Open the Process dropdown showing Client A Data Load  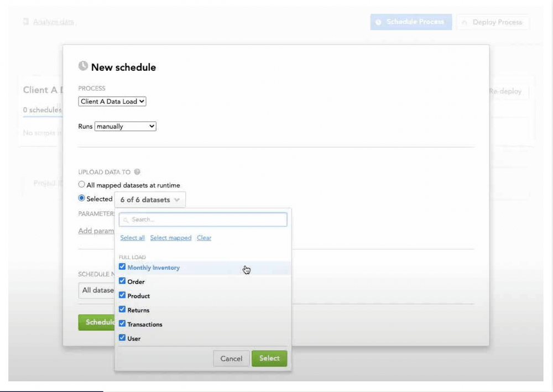click(112, 101)
